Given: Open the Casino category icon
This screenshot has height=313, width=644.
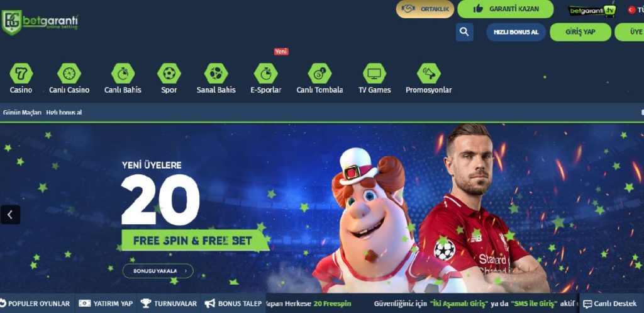Looking at the screenshot, I should (21, 74).
